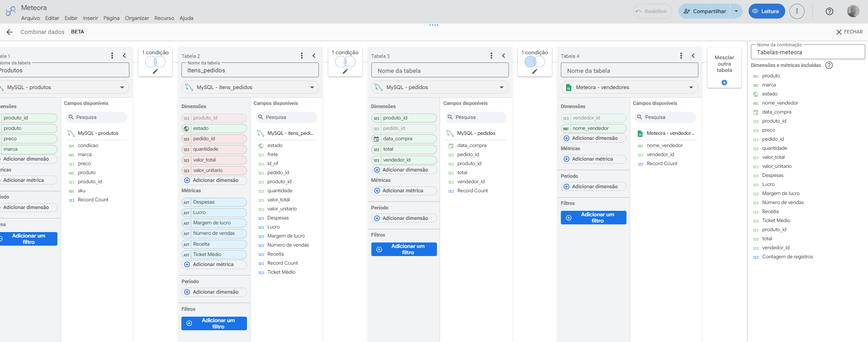Click the 123 icon on the quantidade dimension chip

[186, 149]
